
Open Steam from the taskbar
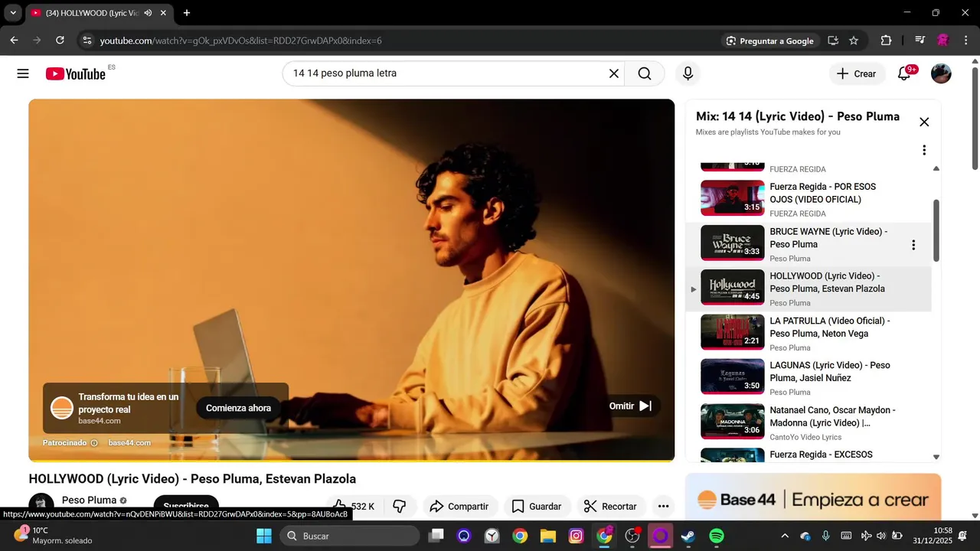click(688, 536)
